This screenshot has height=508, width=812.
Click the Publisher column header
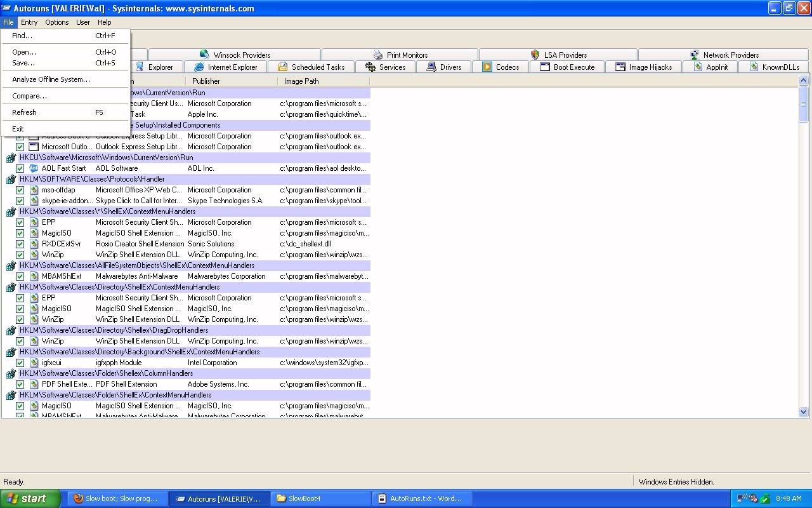[231, 81]
